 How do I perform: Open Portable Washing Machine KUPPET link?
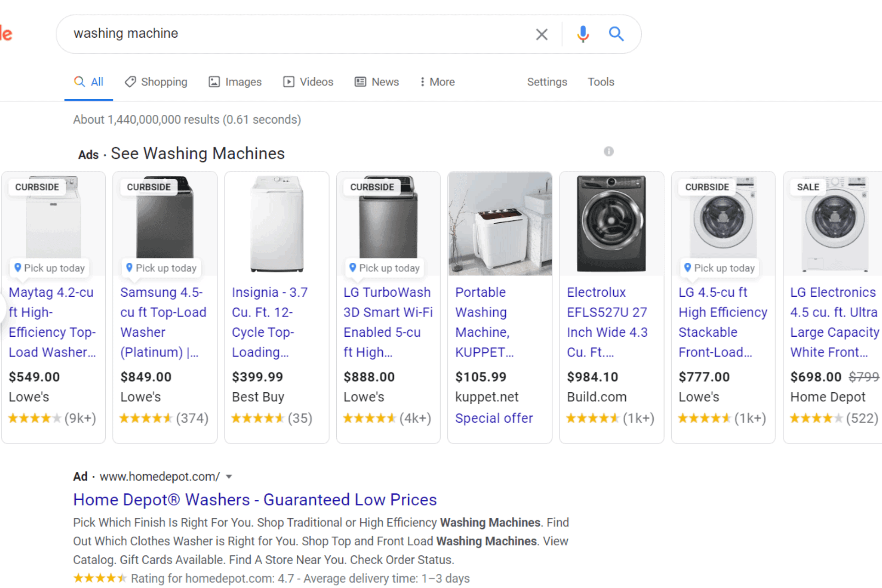coord(485,322)
